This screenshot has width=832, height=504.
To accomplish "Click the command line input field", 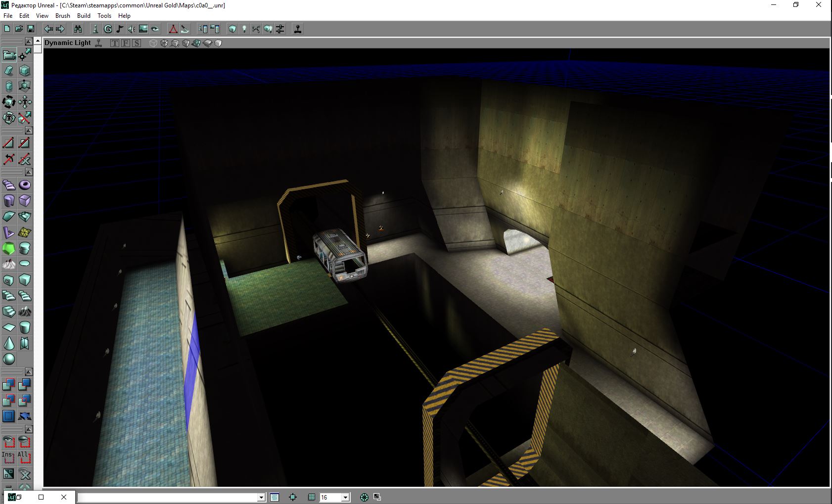I will point(167,498).
